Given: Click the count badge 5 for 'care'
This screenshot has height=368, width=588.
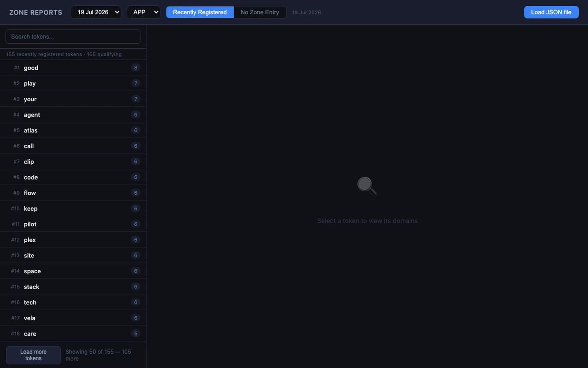Looking at the screenshot, I should click(x=135, y=334).
